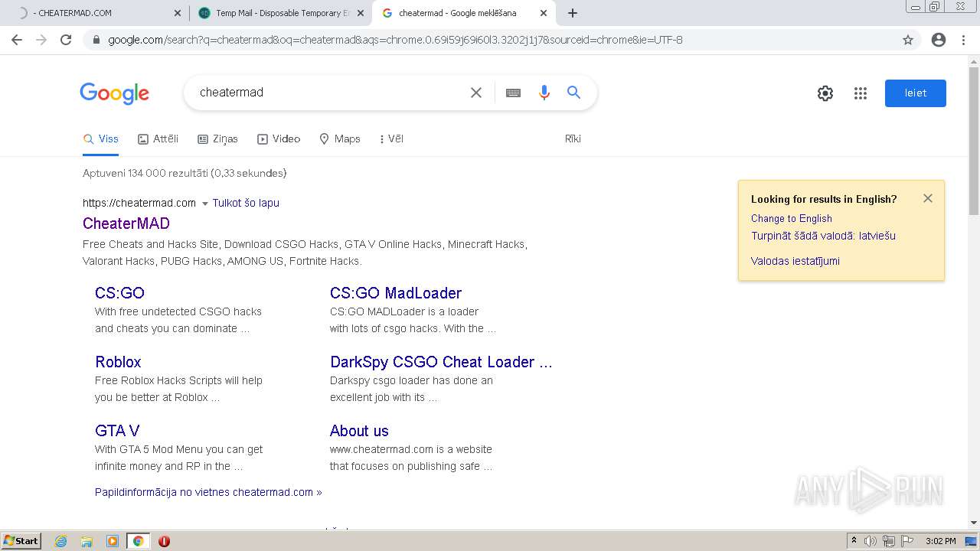Select the Maps results tab
The width and height of the screenshot is (980, 551).
[x=340, y=139]
